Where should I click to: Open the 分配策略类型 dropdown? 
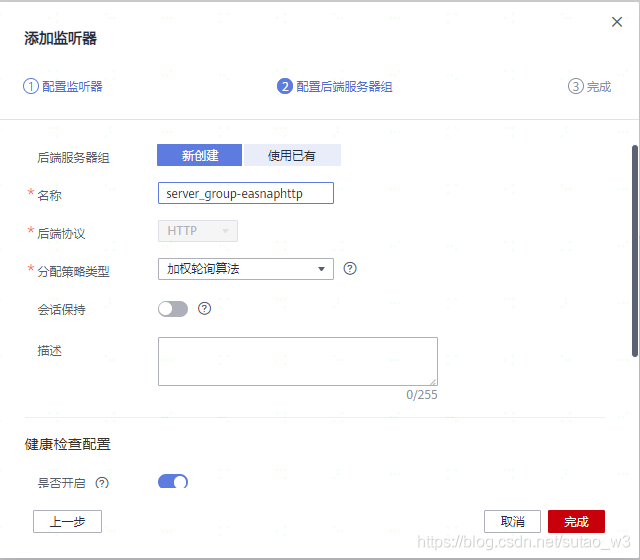(246, 269)
